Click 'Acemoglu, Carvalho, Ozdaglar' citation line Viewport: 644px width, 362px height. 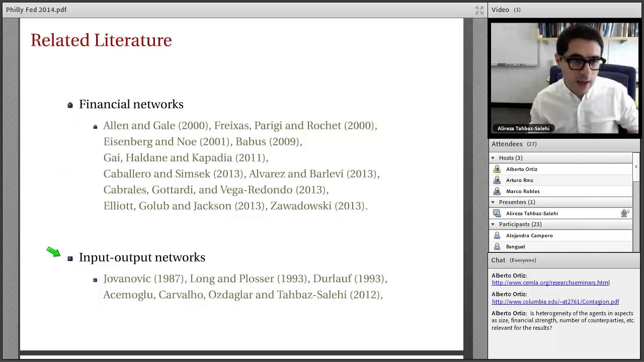243,295
